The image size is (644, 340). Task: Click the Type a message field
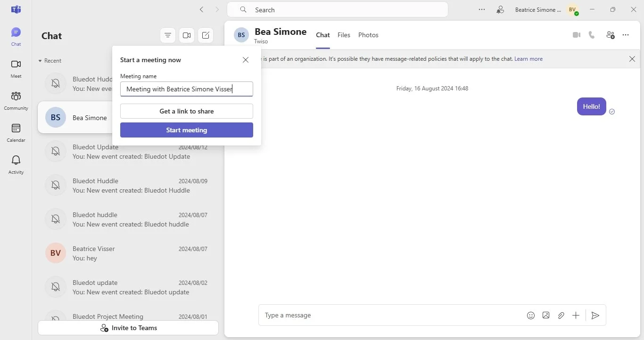[391, 316]
